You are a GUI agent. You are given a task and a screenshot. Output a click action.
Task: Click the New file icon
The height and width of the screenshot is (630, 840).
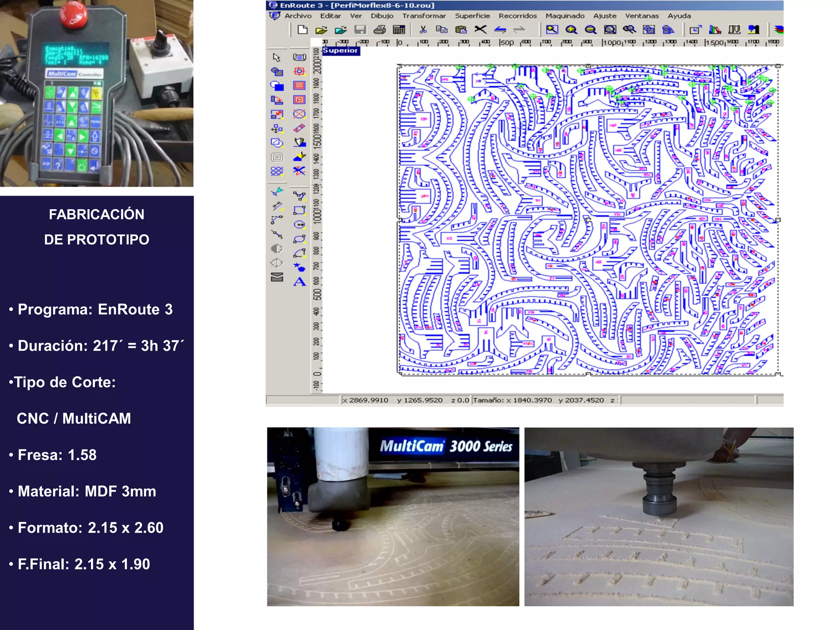tap(302, 30)
